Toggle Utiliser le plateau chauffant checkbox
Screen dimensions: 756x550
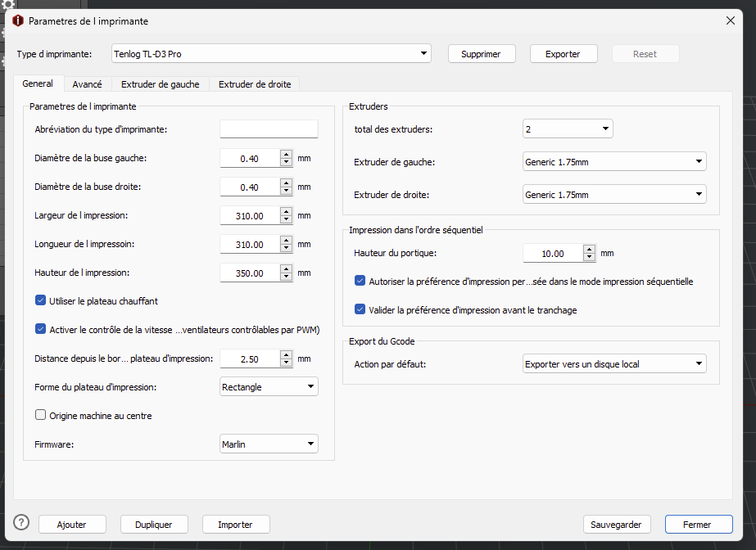[x=40, y=300]
